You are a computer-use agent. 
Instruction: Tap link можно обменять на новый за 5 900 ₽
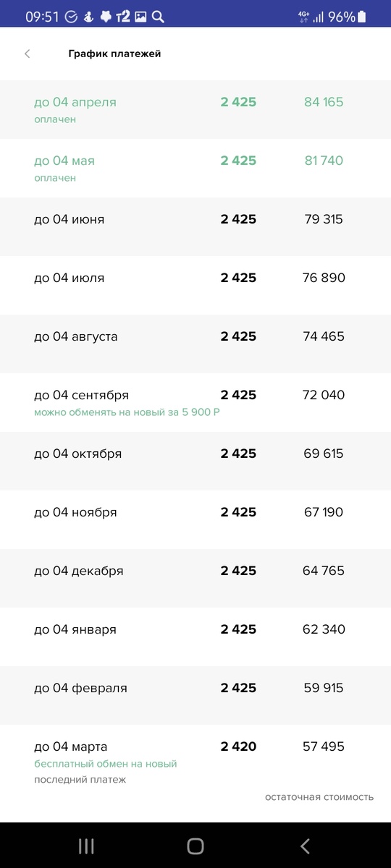127,412
